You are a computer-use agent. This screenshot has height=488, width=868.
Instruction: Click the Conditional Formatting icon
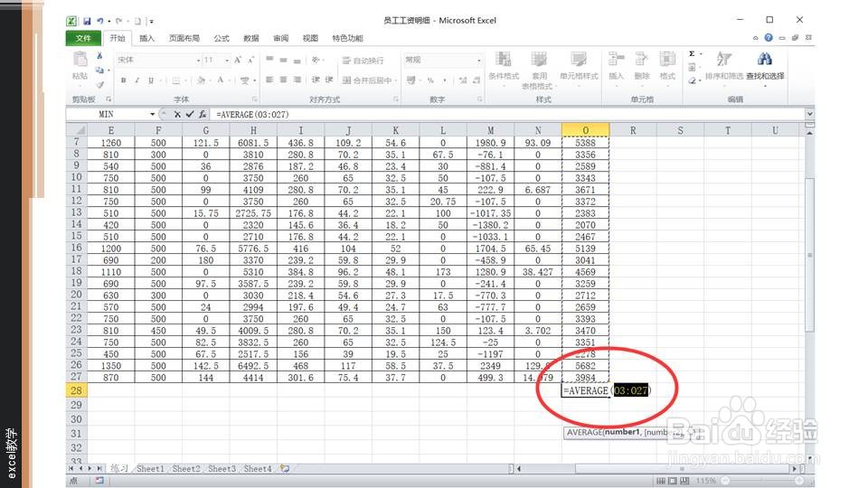pyautogui.click(x=504, y=60)
